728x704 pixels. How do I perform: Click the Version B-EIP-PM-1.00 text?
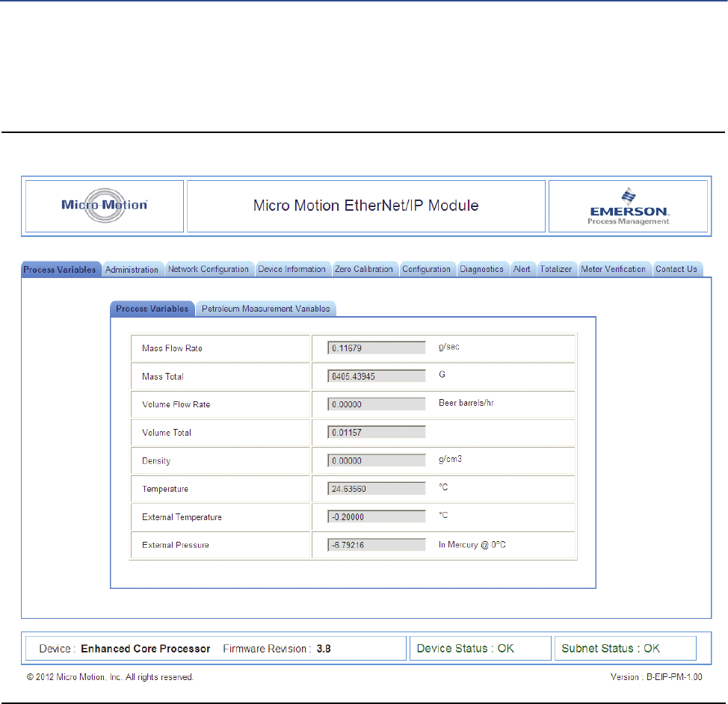pyautogui.click(x=656, y=677)
